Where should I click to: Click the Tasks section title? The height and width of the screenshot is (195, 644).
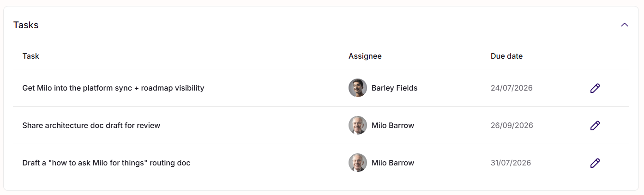click(x=26, y=25)
